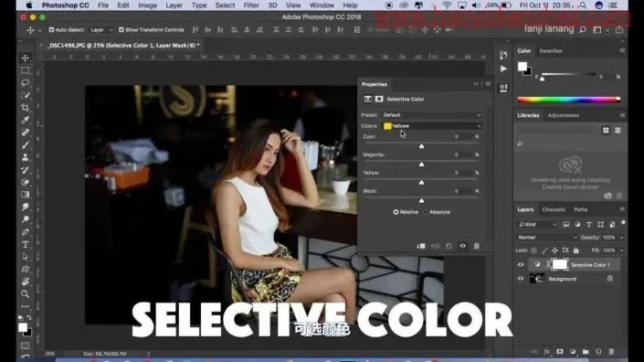The width and height of the screenshot is (644, 362).
Task: Switch to the Channels tab
Action: (554, 209)
